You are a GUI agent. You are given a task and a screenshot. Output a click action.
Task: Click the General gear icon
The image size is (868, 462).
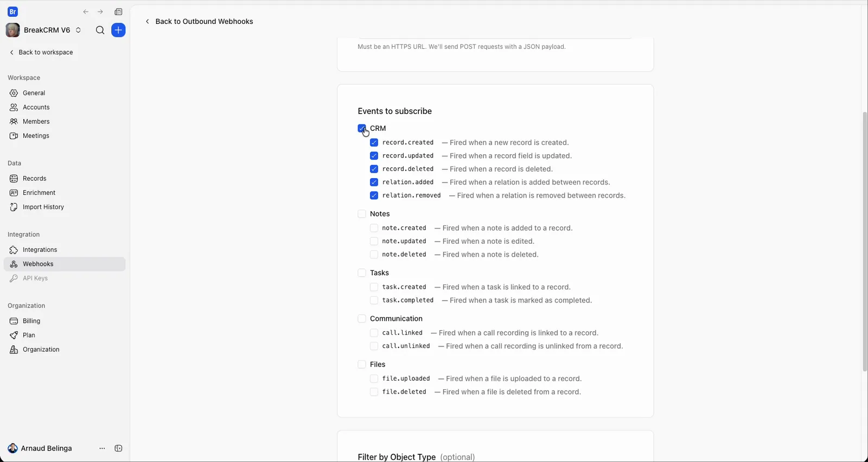tap(14, 93)
